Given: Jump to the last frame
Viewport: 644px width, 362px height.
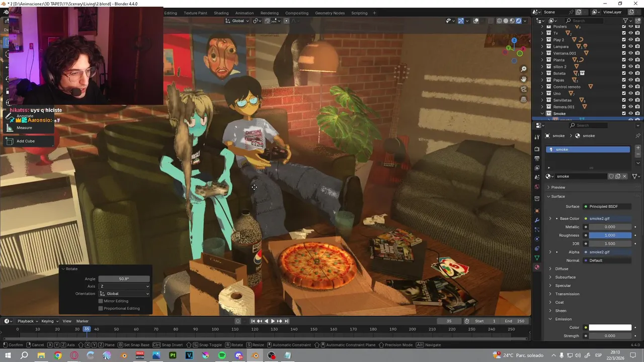Looking at the screenshot, I should 286,321.
